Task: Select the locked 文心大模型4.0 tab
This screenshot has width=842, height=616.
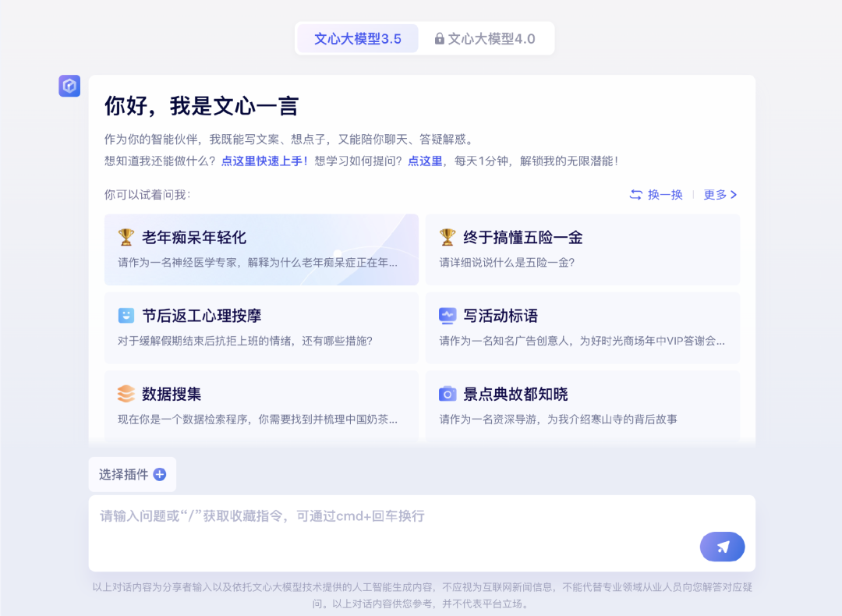Action: (x=485, y=39)
